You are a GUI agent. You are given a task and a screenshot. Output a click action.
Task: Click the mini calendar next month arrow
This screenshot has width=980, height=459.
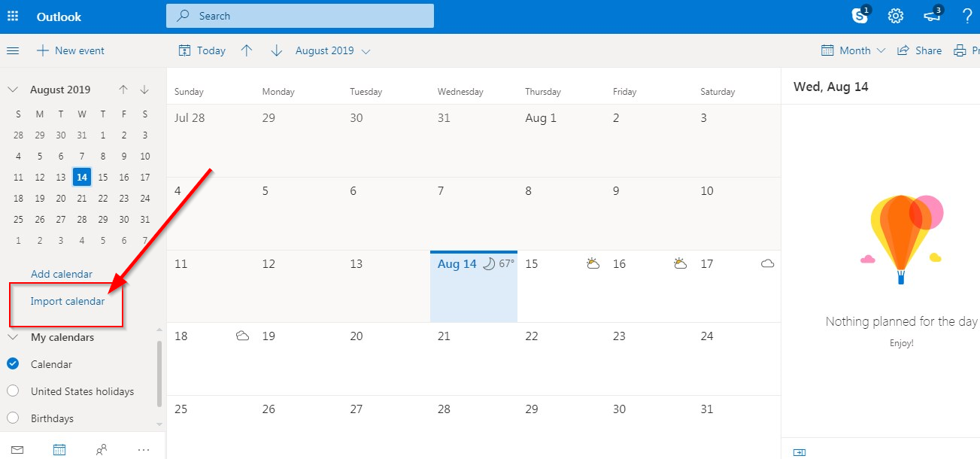click(144, 90)
